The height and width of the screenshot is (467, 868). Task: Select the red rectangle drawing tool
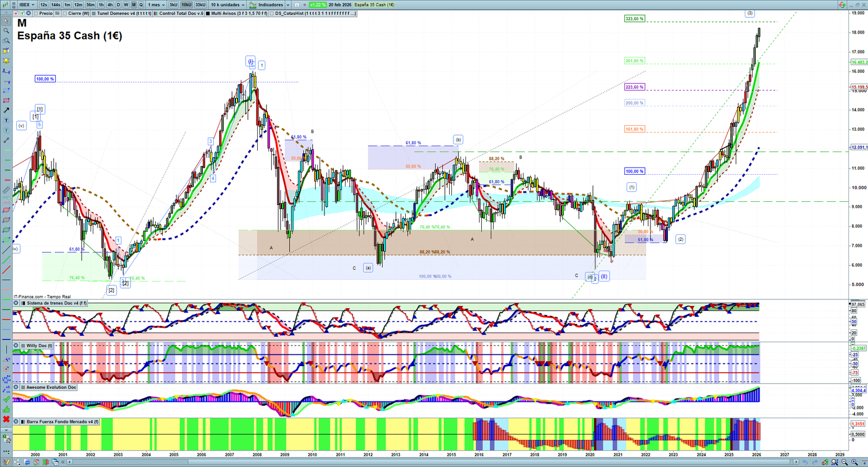pyautogui.click(x=6, y=100)
